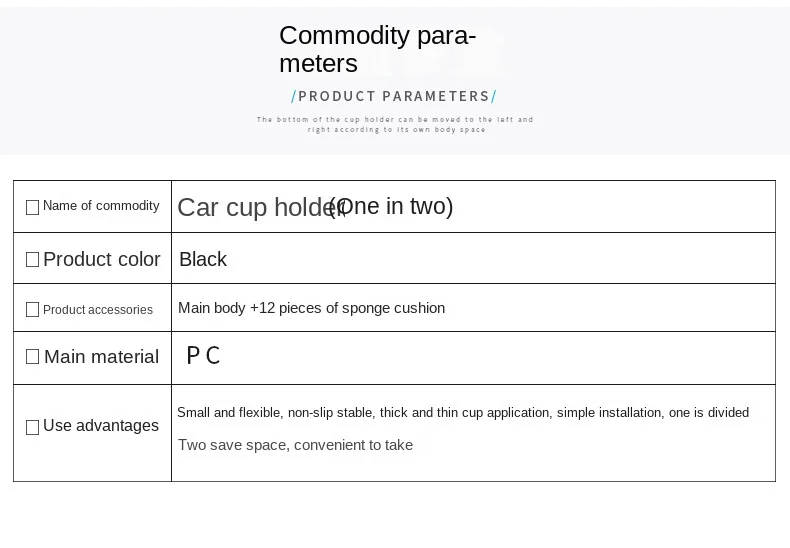The image size is (790, 548).
Task: Tick the Name of commodity checkbox
Action: 32,208
